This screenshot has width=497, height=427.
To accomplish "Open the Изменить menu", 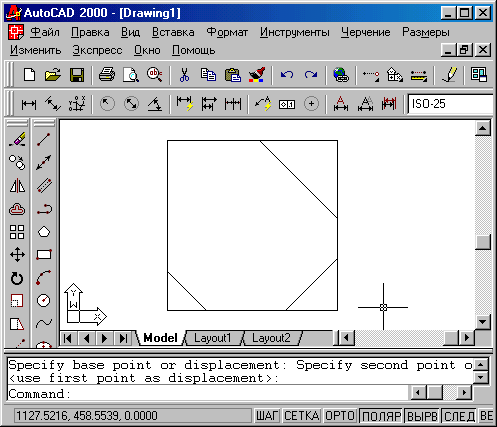I will click(35, 50).
